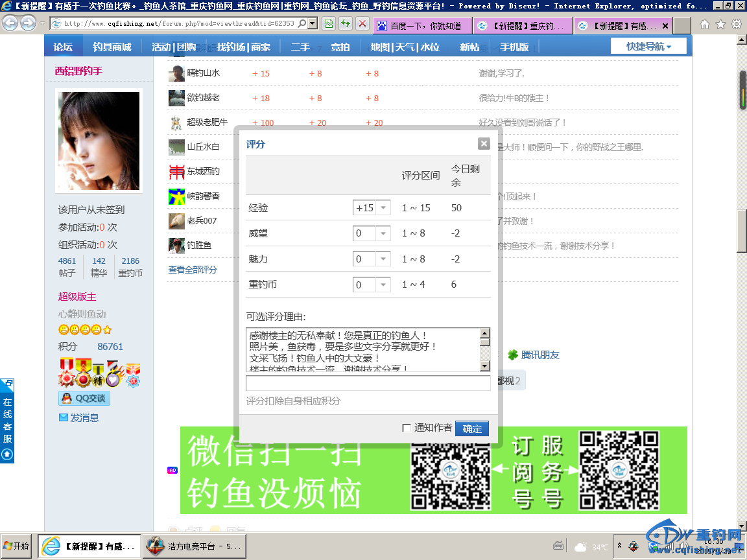
Task: Open the 竞拍 navigation item
Action: point(340,47)
